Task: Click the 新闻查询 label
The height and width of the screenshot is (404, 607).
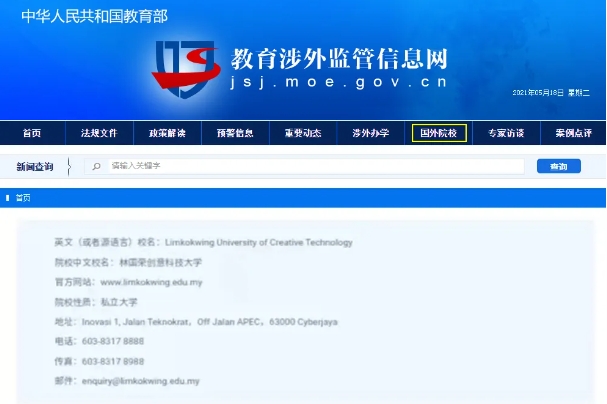Action: 35,167
